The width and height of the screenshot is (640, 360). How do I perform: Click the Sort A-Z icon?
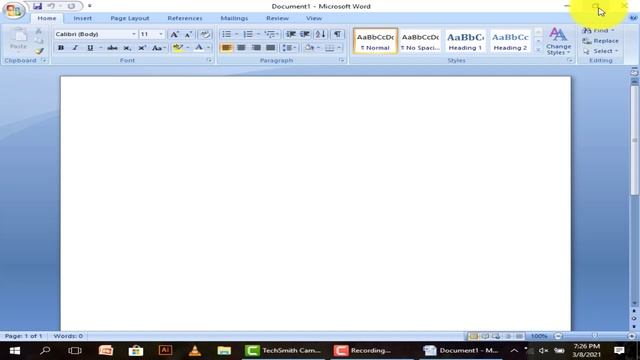pyautogui.click(x=320, y=34)
